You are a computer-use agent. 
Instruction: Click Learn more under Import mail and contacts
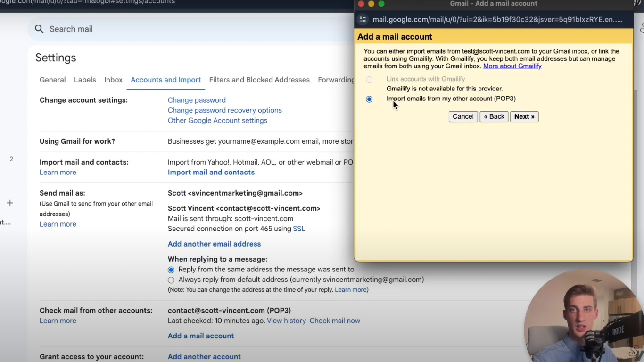coord(58,172)
